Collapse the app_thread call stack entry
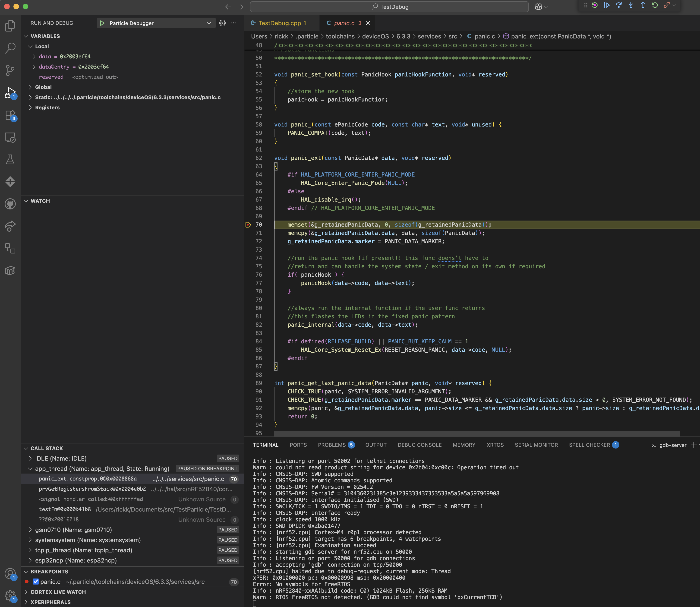 [x=30, y=468]
